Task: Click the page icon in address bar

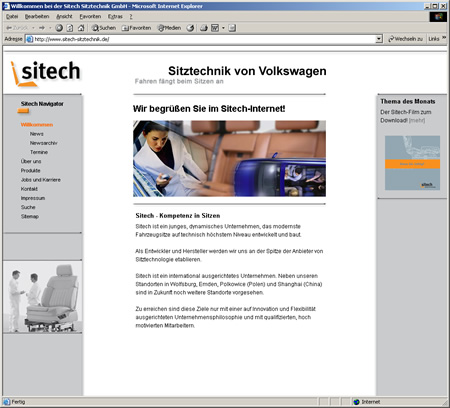Action: tap(30, 39)
